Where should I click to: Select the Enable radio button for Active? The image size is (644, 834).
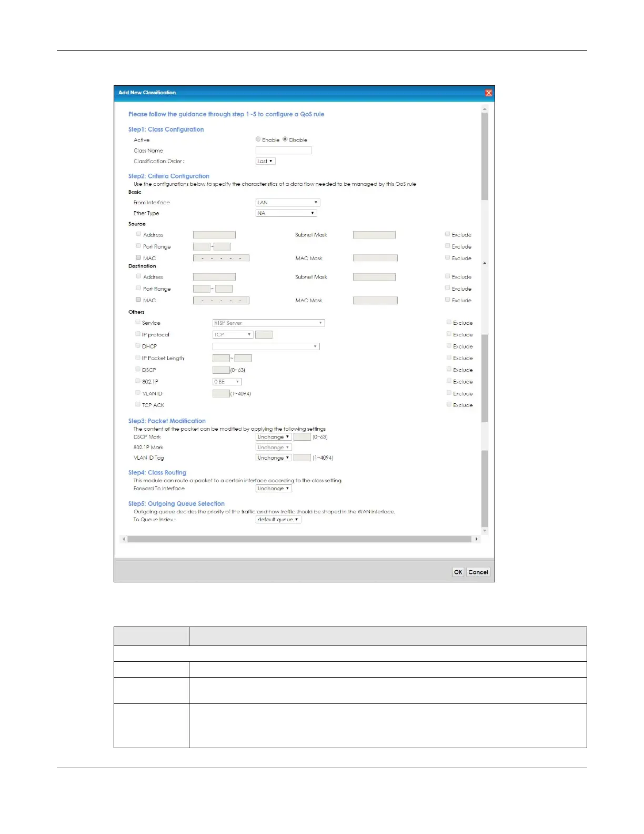[x=258, y=139]
